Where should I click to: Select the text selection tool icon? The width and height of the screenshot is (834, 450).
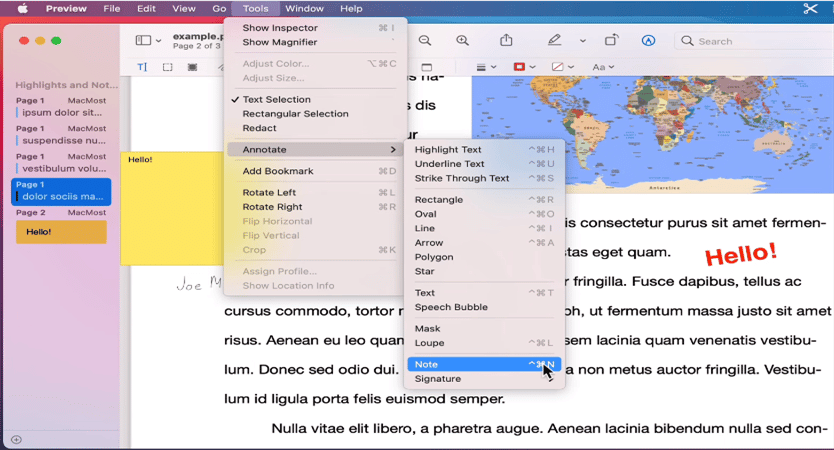142,67
